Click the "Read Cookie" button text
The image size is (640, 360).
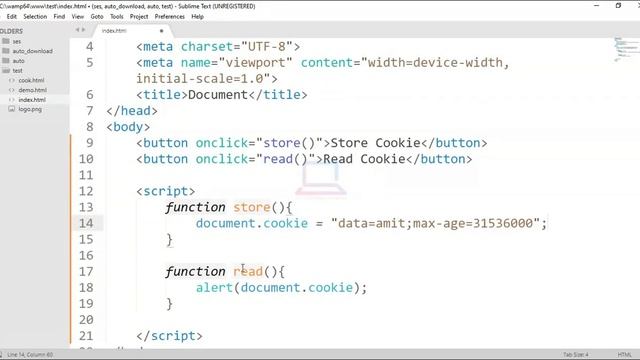pos(364,159)
